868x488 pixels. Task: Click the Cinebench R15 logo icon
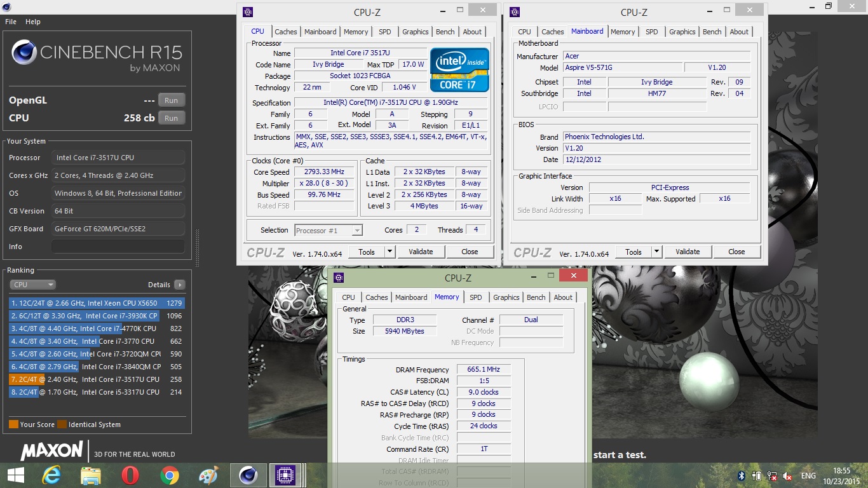pos(24,53)
